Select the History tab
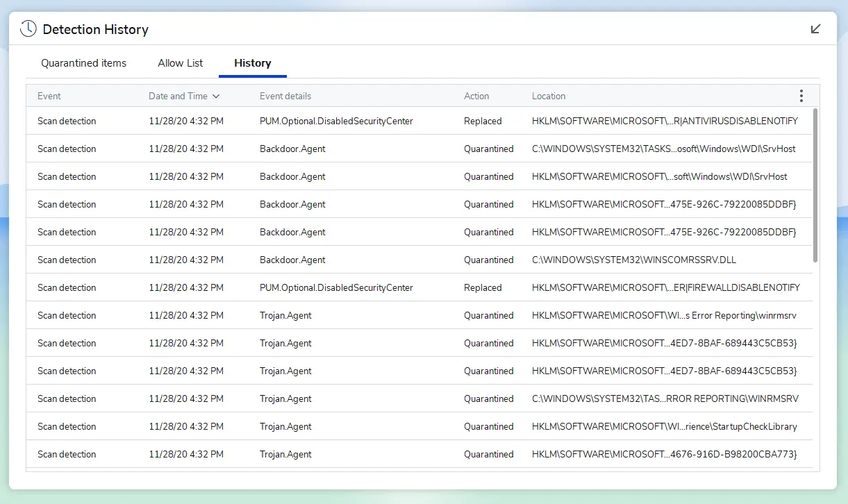Image resolution: width=848 pixels, height=504 pixels. tap(253, 63)
